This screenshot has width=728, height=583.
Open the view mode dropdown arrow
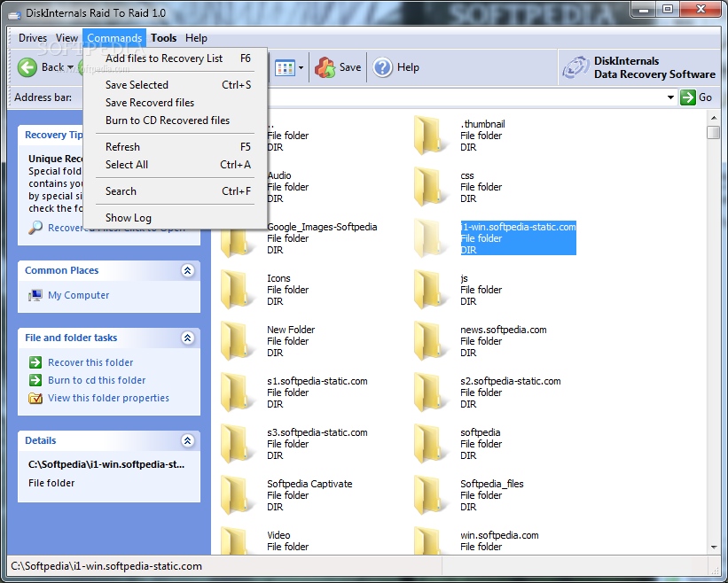point(301,67)
